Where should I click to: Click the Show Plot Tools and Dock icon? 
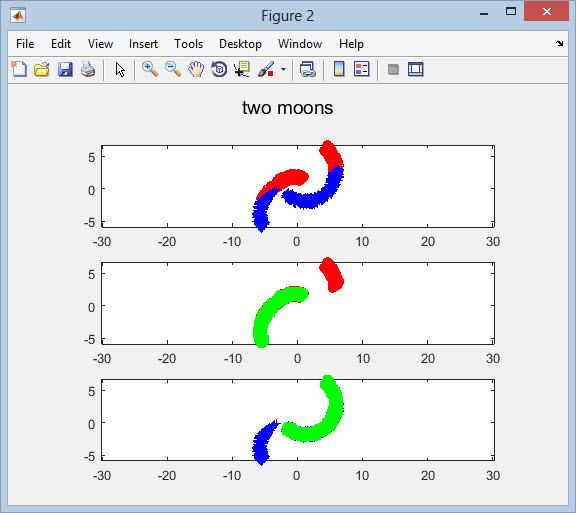pyautogui.click(x=415, y=69)
